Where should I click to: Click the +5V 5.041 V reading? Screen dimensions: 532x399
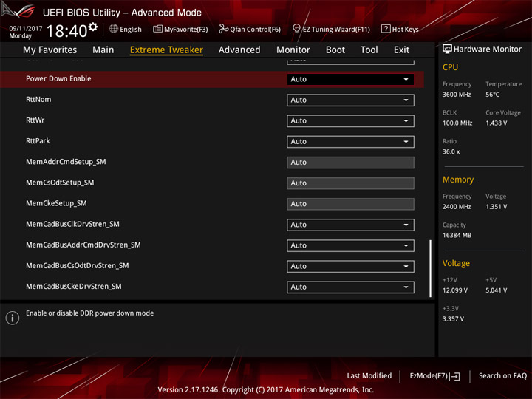point(496,290)
